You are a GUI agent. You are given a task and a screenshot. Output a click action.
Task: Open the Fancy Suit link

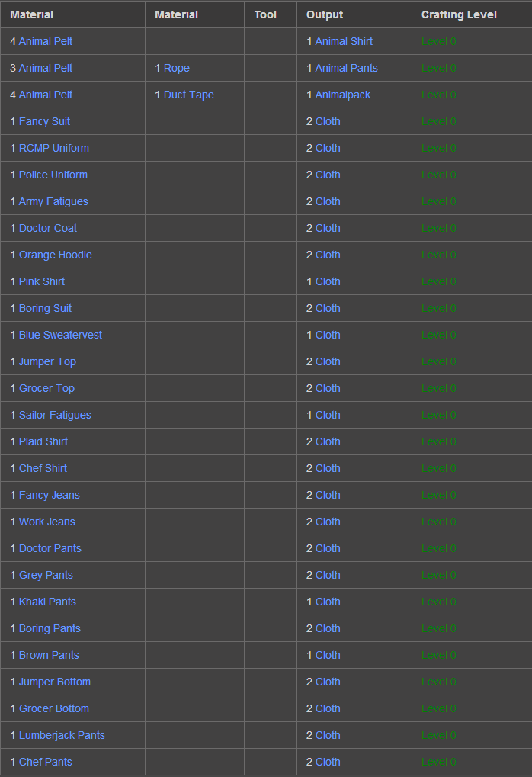click(44, 122)
